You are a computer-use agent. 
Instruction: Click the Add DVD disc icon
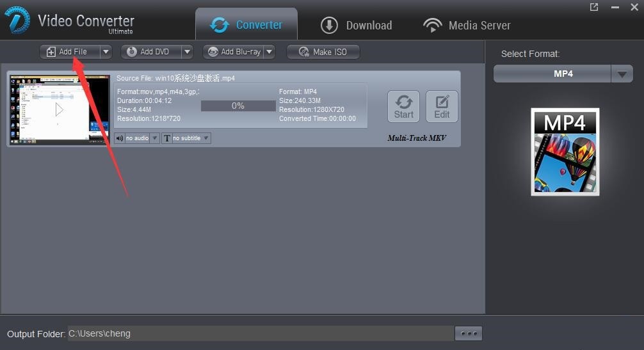(x=131, y=52)
